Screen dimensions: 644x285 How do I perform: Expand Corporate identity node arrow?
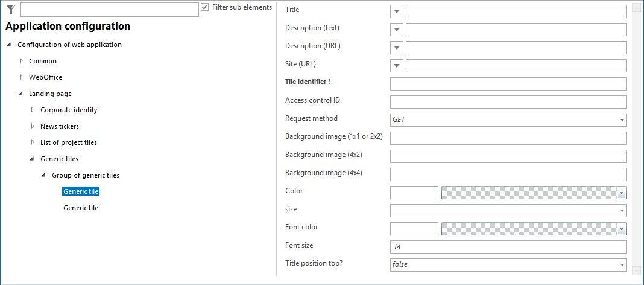pos(33,110)
